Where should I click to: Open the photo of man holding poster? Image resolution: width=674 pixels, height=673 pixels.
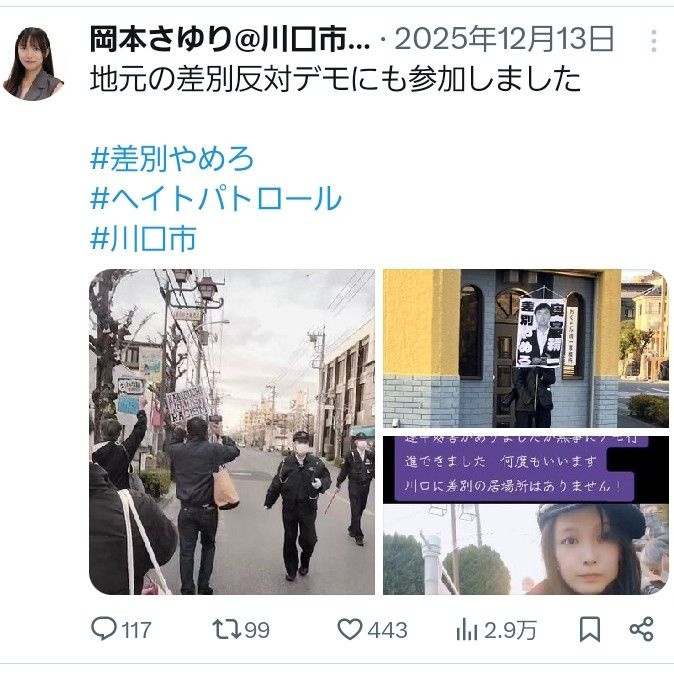click(x=526, y=349)
